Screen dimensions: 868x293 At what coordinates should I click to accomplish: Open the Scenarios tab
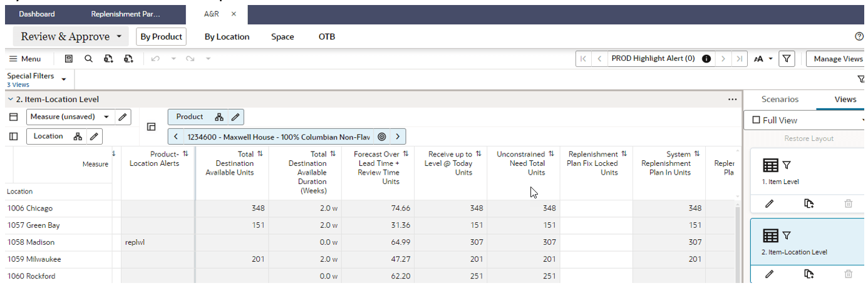click(780, 100)
